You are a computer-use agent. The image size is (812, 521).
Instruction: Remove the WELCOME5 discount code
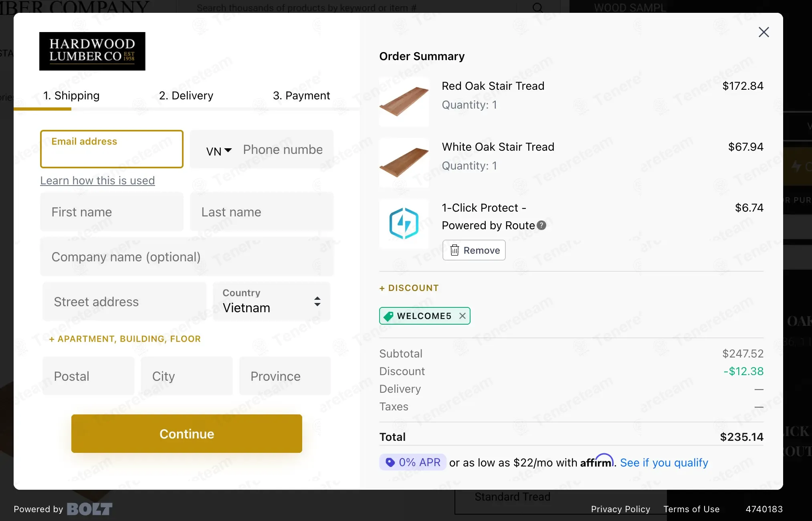click(463, 316)
